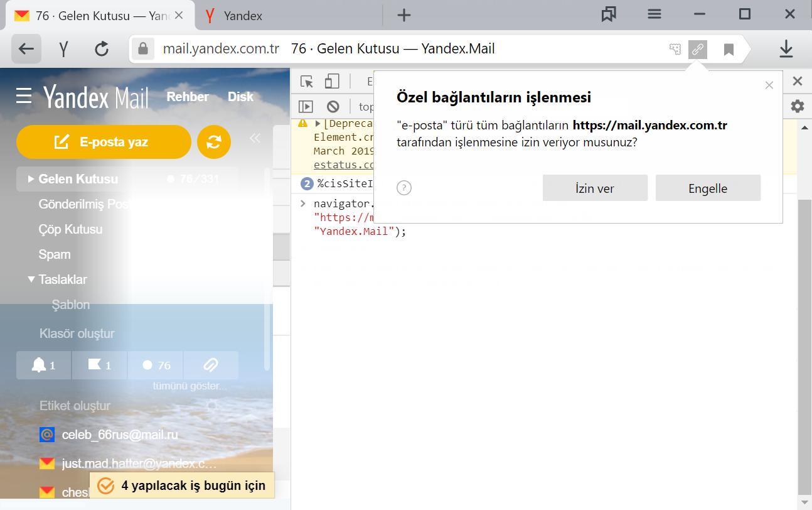812x510 pixels.
Task: Click the estatus.co link in warning
Action: [x=344, y=165]
